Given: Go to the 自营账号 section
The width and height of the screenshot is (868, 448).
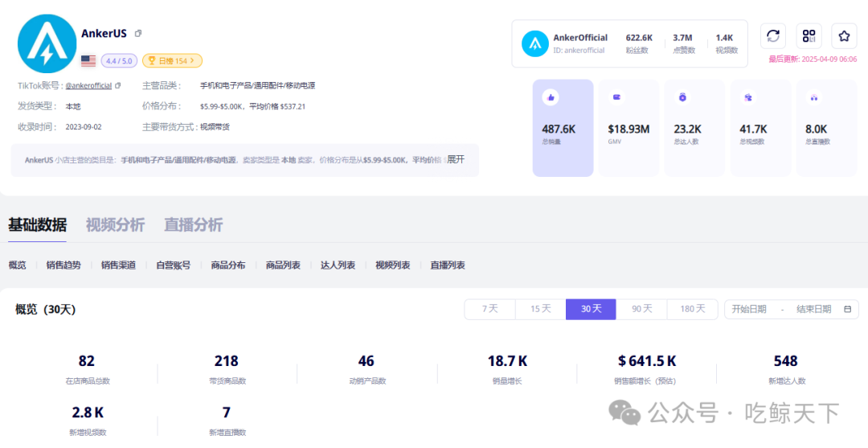Looking at the screenshot, I should 174,265.
